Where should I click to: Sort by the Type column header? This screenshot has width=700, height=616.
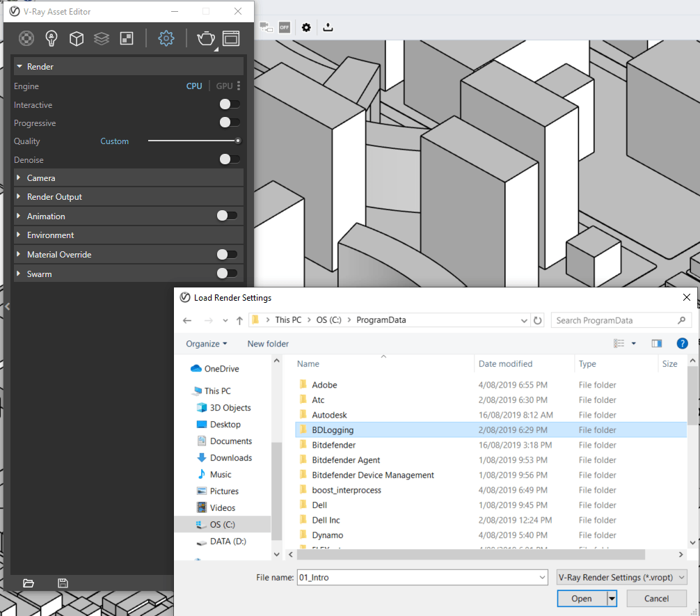pos(587,363)
